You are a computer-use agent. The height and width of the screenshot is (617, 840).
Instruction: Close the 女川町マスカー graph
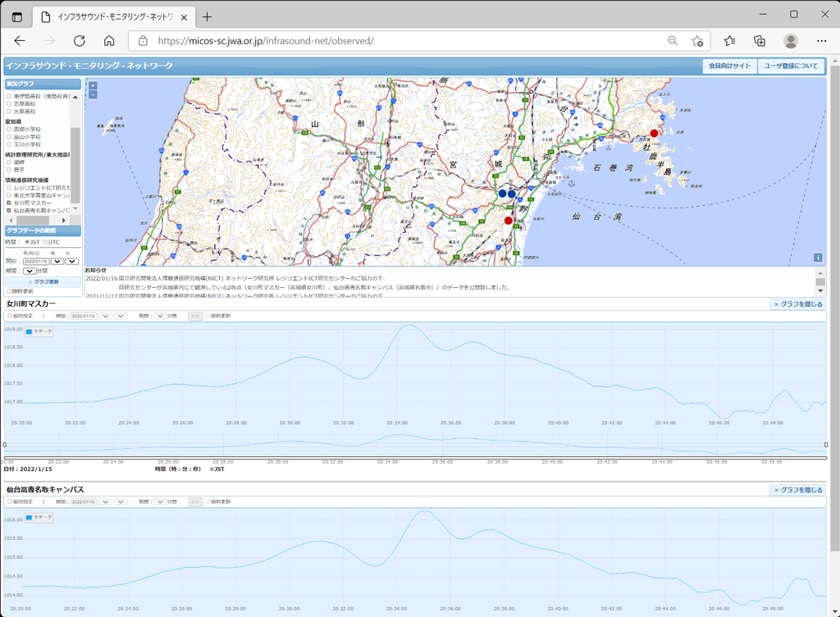(797, 304)
